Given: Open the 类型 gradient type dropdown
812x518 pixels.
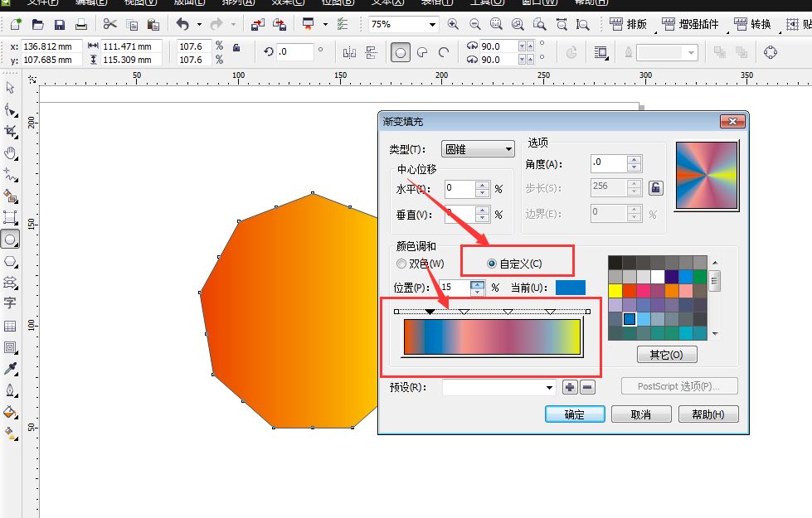Looking at the screenshot, I should point(478,149).
